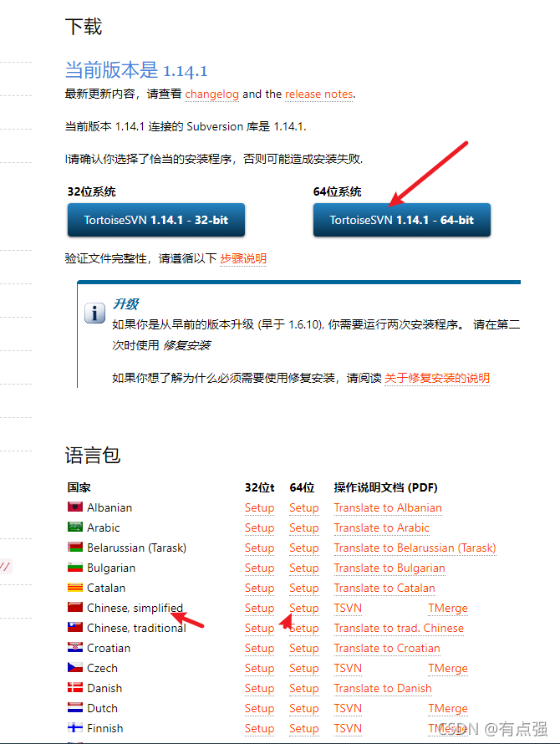Image resolution: width=560 pixels, height=744 pixels.
Task: Click the 64位系统 label
Action: tap(337, 191)
